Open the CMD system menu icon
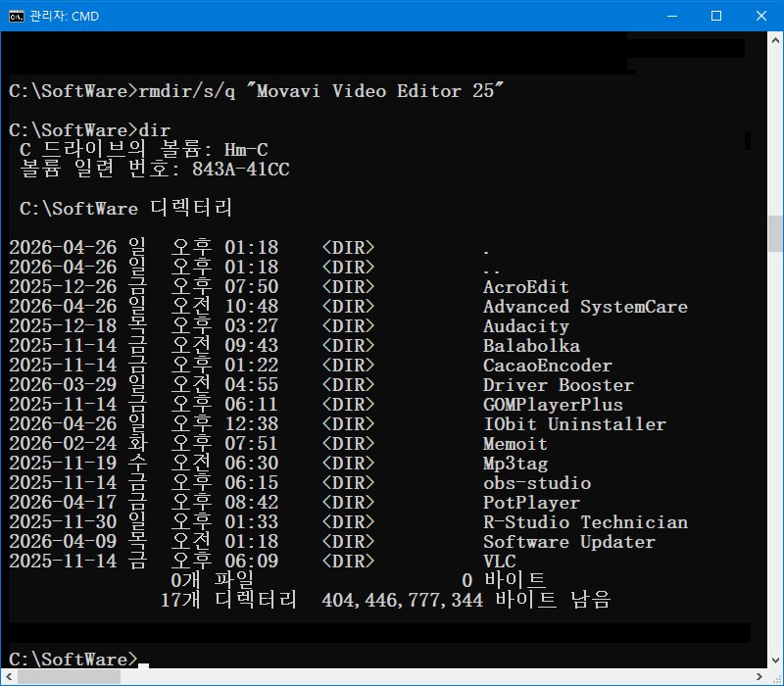This screenshot has width=784, height=686. tap(16, 16)
